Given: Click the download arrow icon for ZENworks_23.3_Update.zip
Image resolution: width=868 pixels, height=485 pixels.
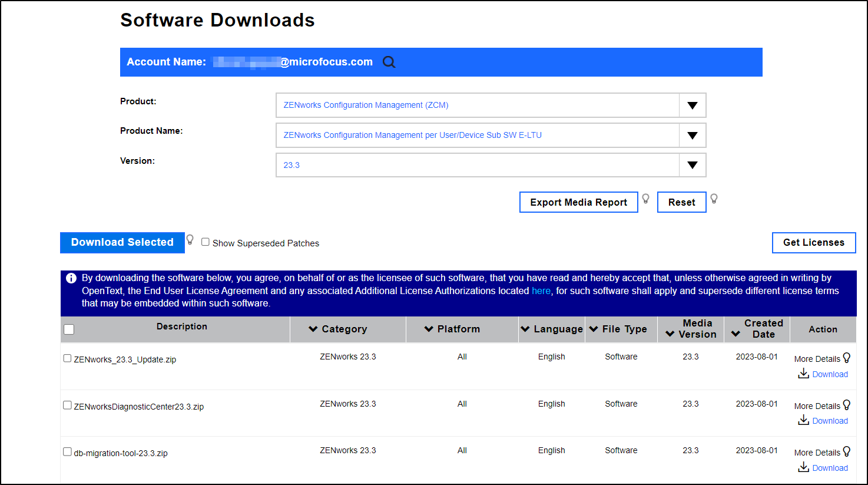Looking at the screenshot, I should click(803, 374).
